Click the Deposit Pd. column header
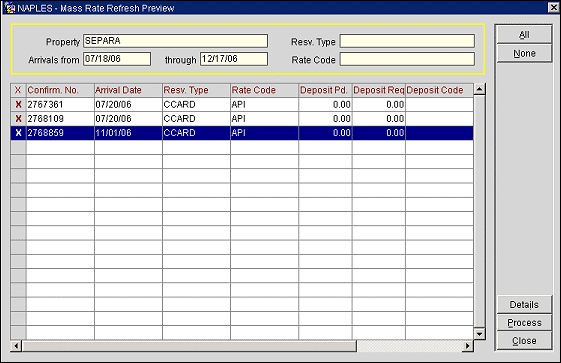561x363 pixels. click(325, 90)
